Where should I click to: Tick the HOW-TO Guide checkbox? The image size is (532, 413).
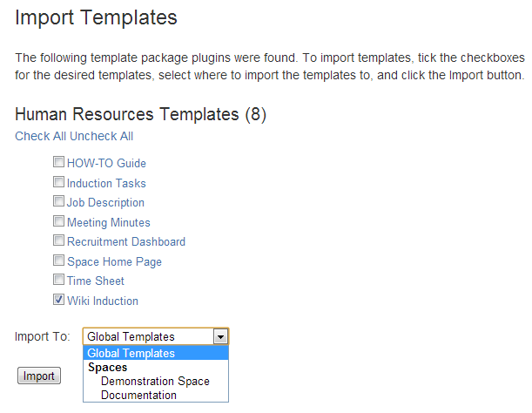click(x=58, y=162)
